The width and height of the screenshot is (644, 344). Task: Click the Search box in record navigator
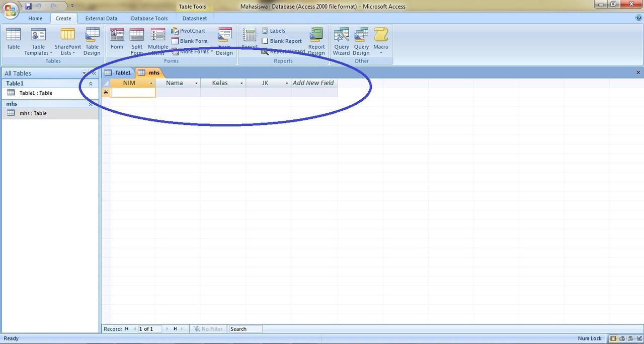click(x=245, y=329)
